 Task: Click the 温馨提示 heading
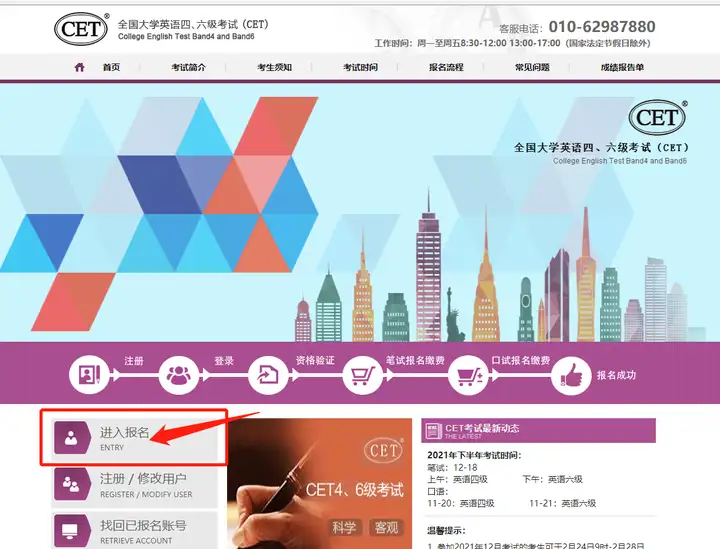(x=446, y=531)
